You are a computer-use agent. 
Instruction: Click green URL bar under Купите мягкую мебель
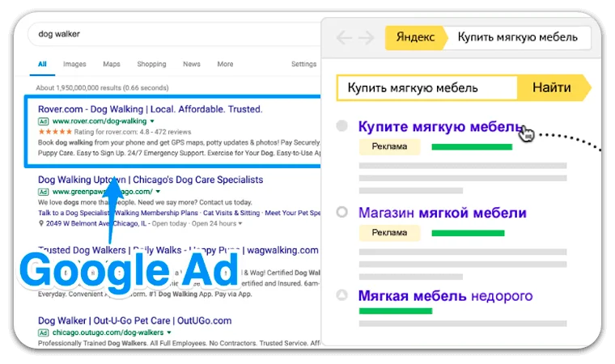click(x=472, y=147)
